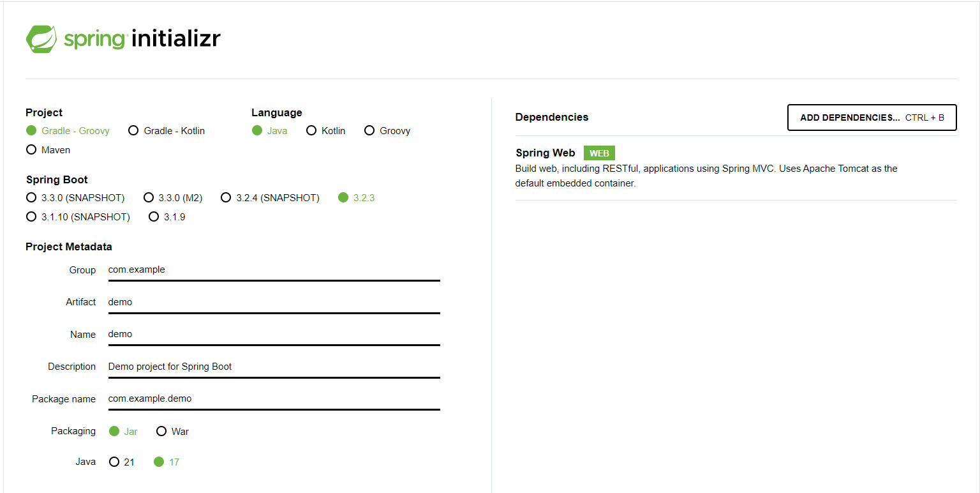
Task: Click the green WEB badge next to Spring Web
Action: click(x=599, y=153)
